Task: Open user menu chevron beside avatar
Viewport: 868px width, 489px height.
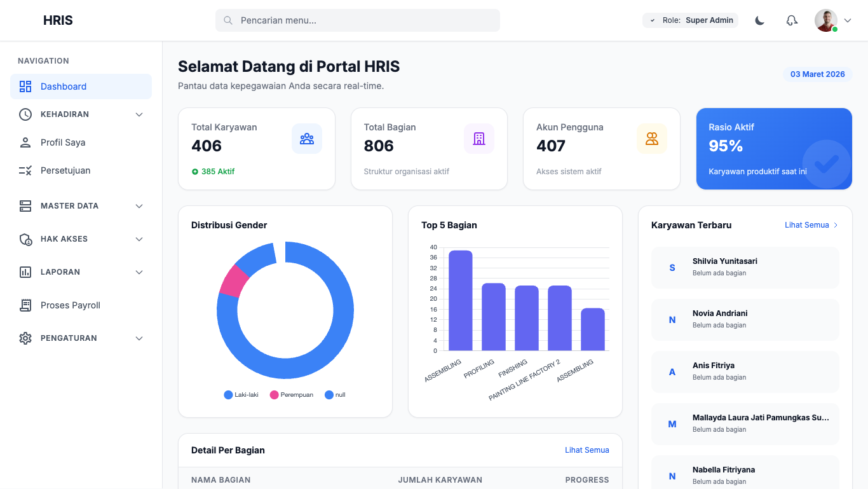Action: coord(848,20)
